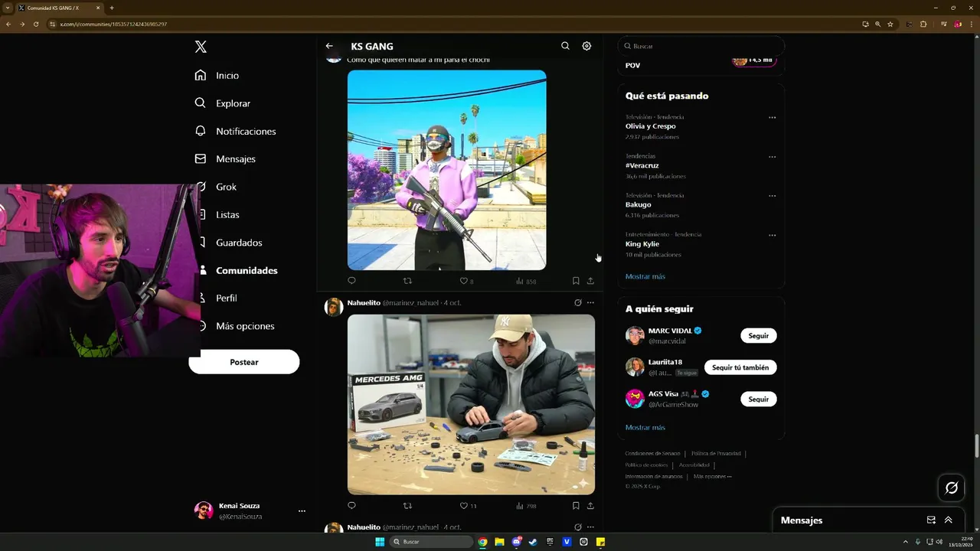Search within KS GANG community
Screen dimensions: 980x551
(x=565, y=46)
